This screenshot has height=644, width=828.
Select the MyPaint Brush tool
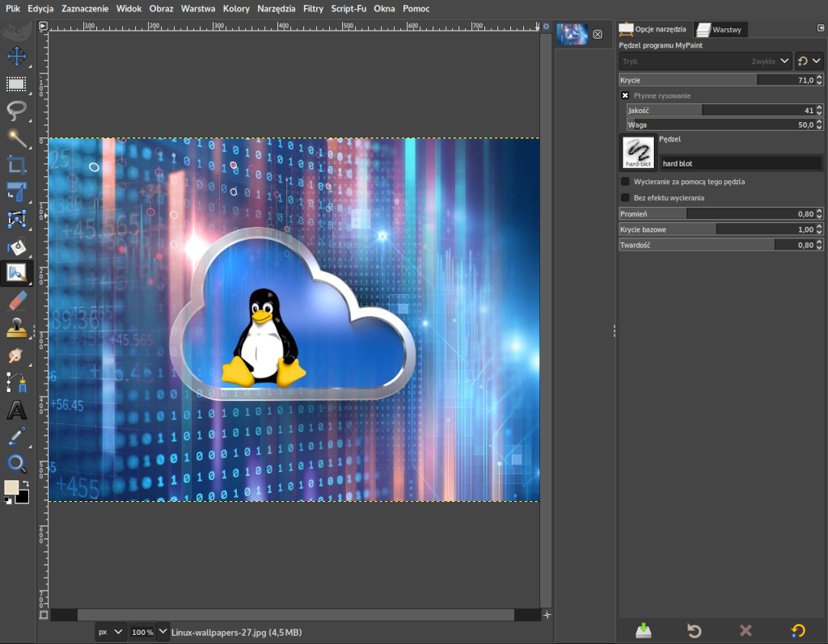point(16,273)
